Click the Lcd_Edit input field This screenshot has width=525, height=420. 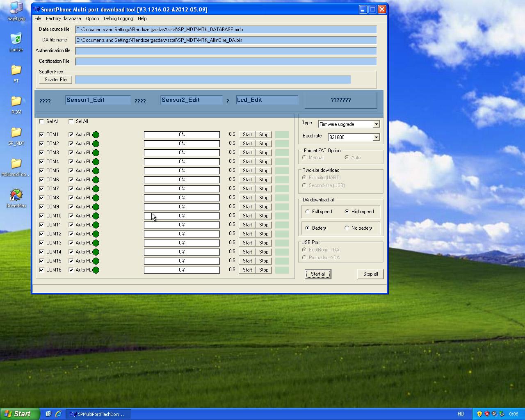click(x=267, y=100)
